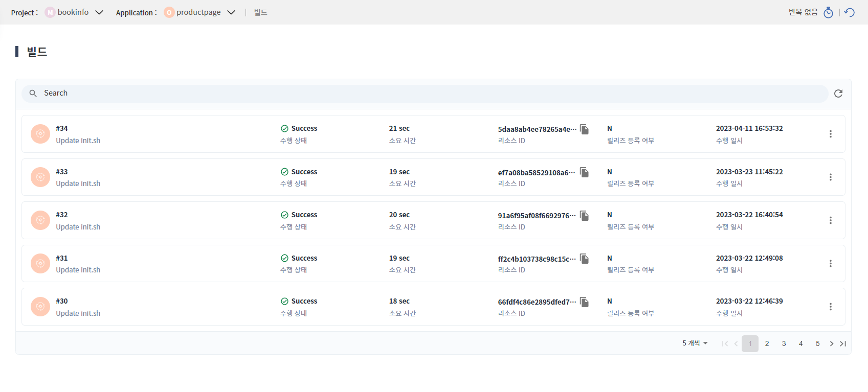Select current pagination page 1
868x392 pixels.
click(750, 343)
